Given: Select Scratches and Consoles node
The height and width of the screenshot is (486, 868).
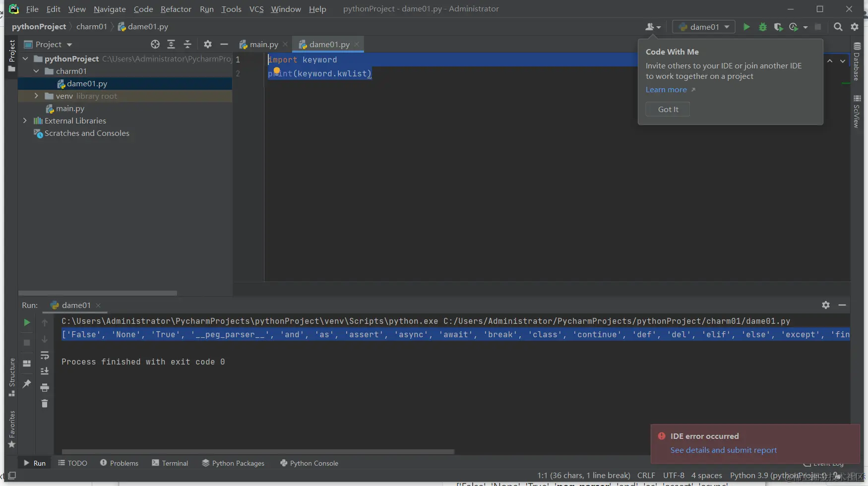Looking at the screenshot, I should tap(87, 133).
